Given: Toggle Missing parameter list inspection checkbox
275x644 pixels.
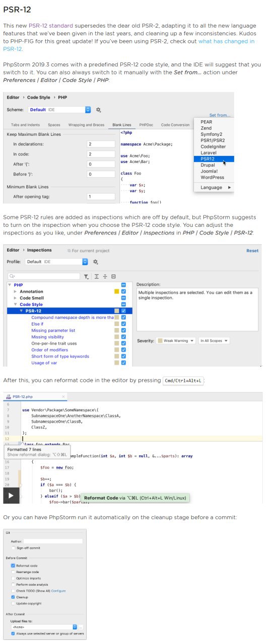Looking at the screenshot, I should pos(123,331).
